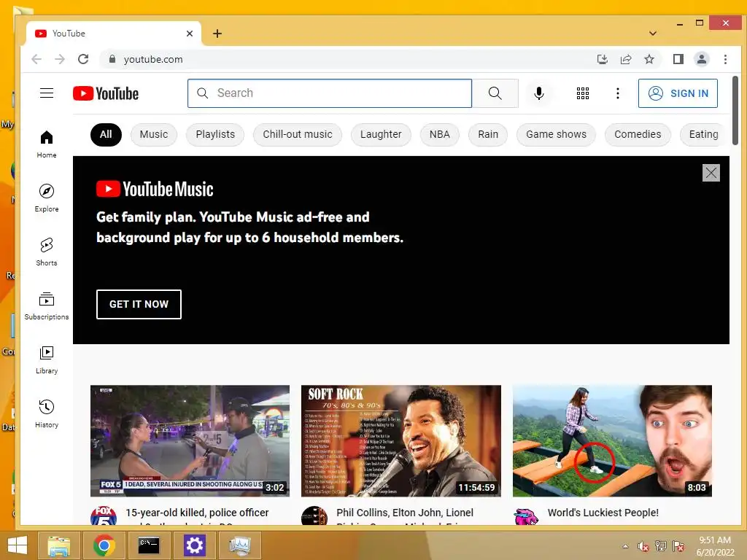Open Library in the sidebar
This screenshot has width=747, height=560.
(47, 359)
